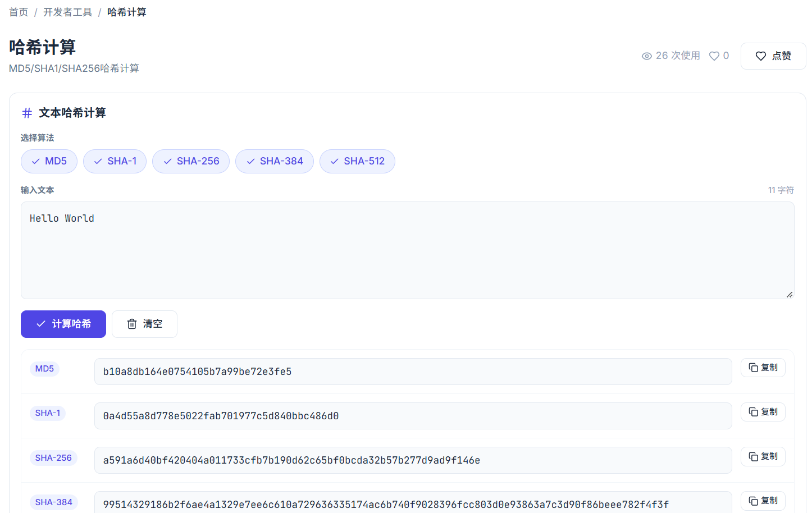Viewport: 812px width, 513px height.
Task: Click the 11 字符 character count
Action: point(781,190)
